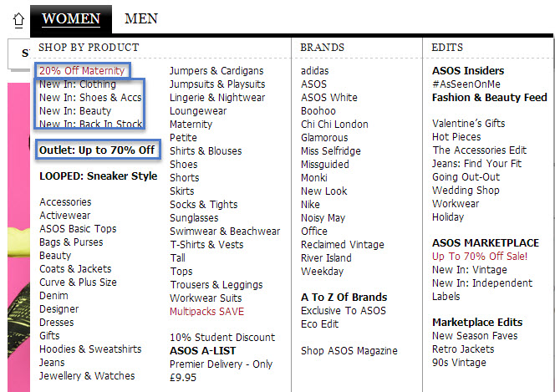Screen dimensions: 555x392
Task: Open the Wedding Shop edit
Action: [466, 191]
